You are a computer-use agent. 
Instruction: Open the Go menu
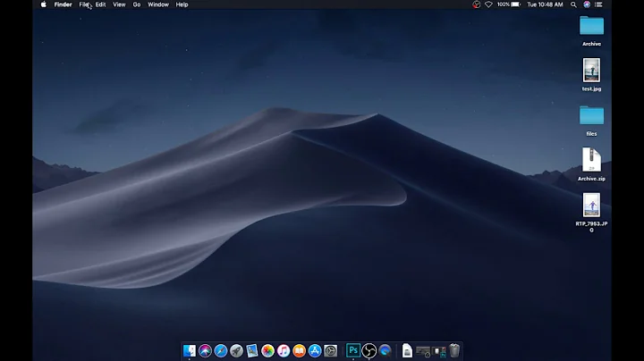pyautogui.click(x=137, y=4)
